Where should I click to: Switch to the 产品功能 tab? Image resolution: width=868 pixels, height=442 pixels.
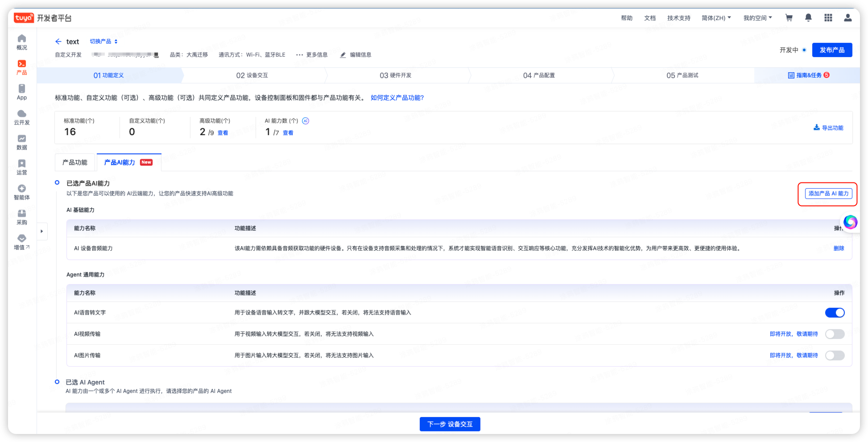click(x=75, y=162)
